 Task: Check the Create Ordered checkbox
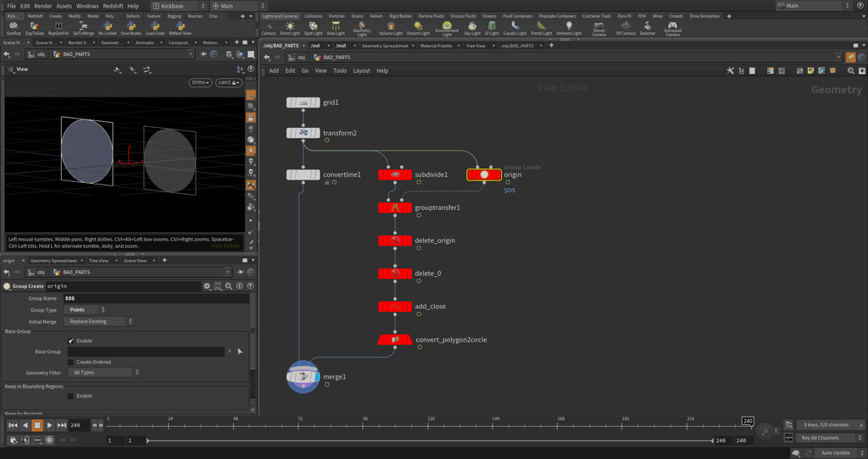[71, 362]
